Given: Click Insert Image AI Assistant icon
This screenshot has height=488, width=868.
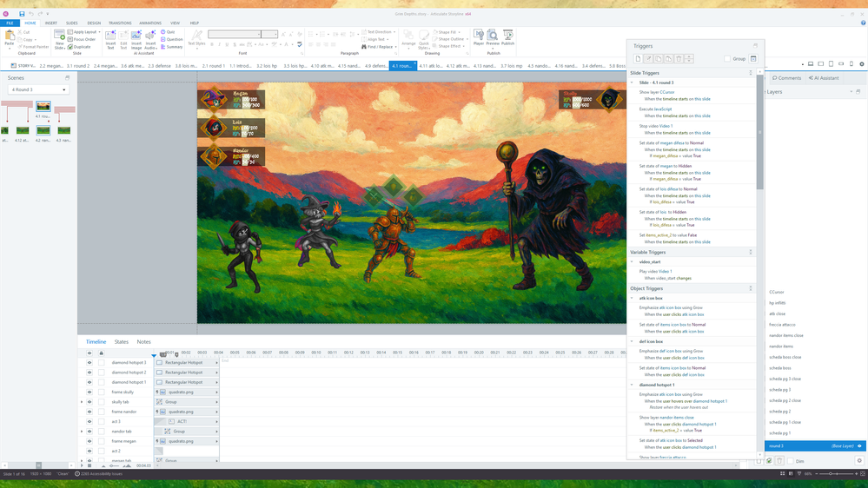Looking at the screenshot, I should point(136,39).
